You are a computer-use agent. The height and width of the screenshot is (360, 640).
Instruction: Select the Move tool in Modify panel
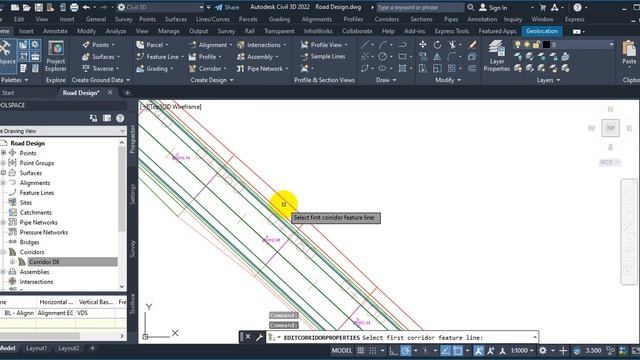click(423, 44)
